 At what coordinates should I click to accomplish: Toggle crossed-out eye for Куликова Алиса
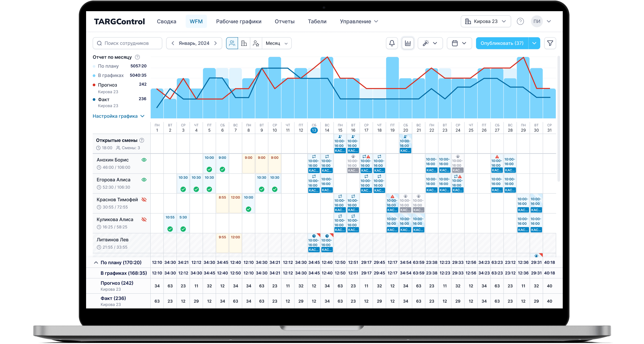click(x=144, y=219)
